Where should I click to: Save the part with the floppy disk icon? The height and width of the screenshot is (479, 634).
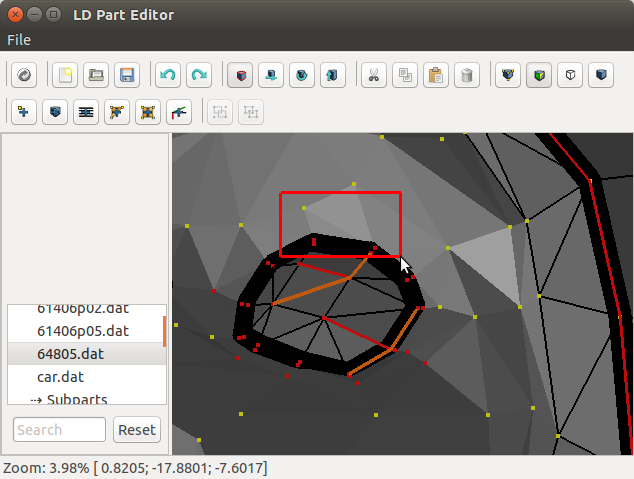127,75
